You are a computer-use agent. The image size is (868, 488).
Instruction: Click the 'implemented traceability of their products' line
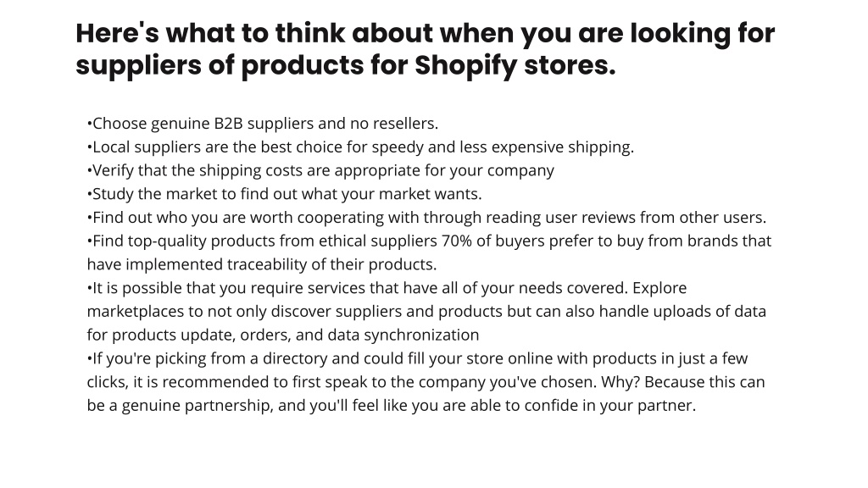pos(262,264)
